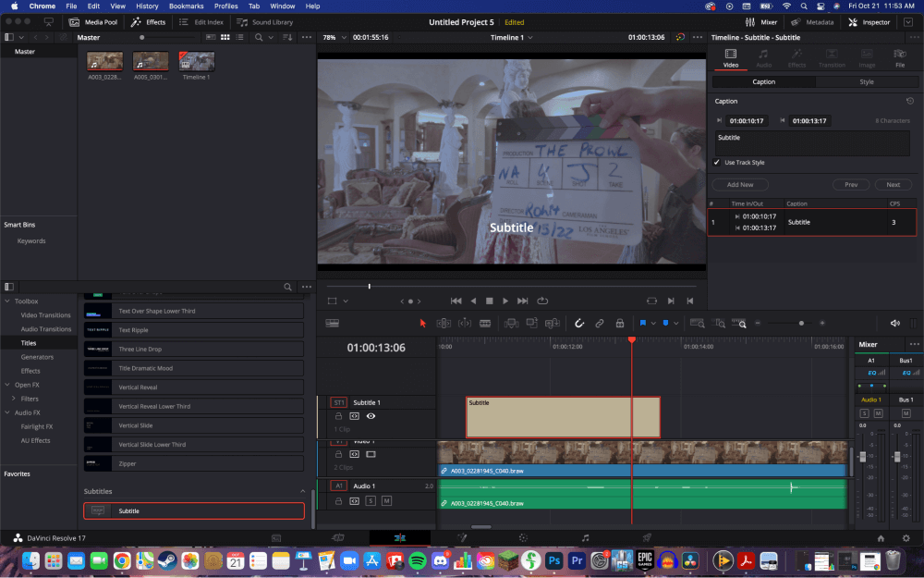Open the Edit Index panel

click(201, 22)
